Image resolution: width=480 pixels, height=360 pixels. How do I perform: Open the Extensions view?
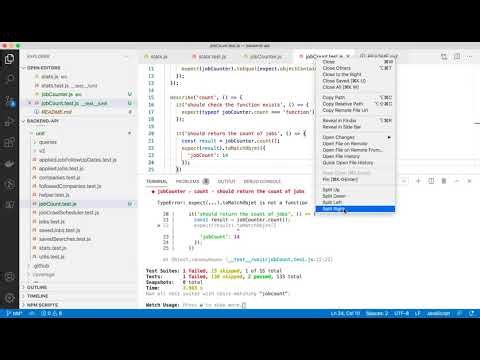(9, 142)
